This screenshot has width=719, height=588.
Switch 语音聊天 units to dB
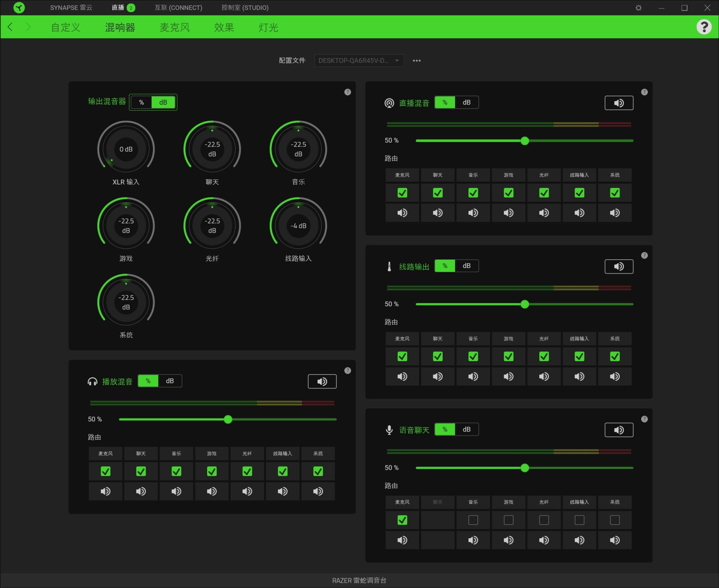[x=466, y=430]
